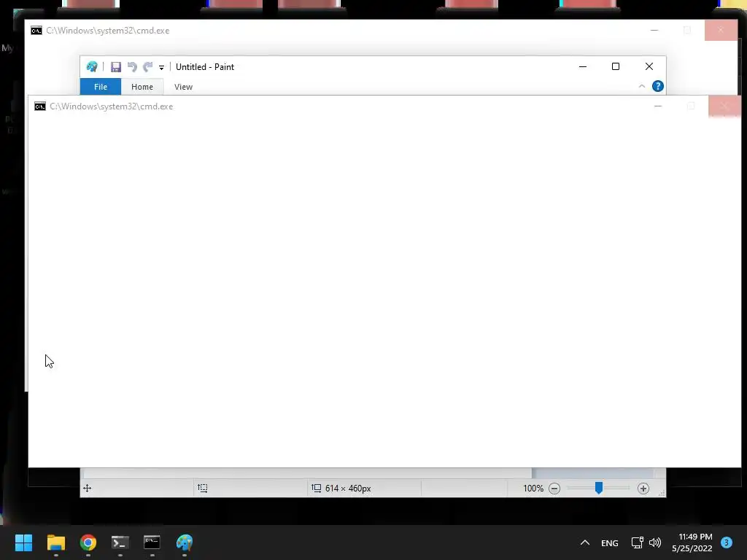The image size is (747, 560).
Task: Click the back cmd.exe window's title bar icon
Action: 36,31
